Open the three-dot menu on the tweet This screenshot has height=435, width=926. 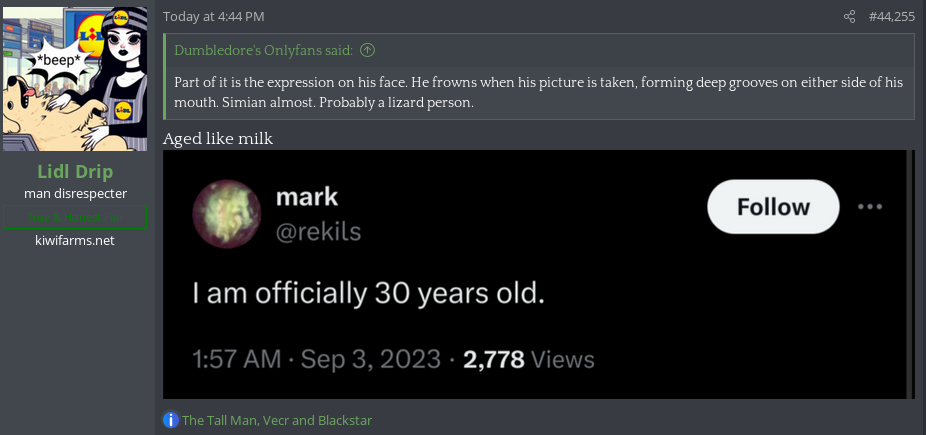870,207
